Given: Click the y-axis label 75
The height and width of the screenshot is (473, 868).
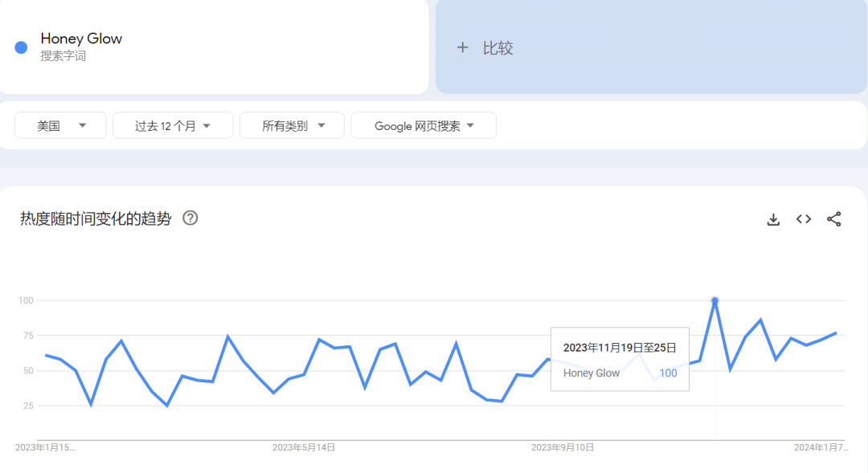Looking at the screenshot, I should click(27, 335).
